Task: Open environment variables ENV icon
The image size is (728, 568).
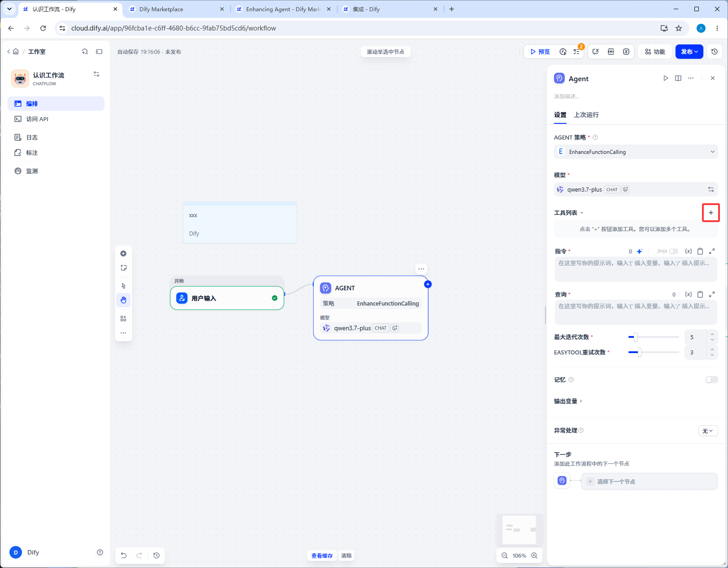Action: click(x=611, y=52)
